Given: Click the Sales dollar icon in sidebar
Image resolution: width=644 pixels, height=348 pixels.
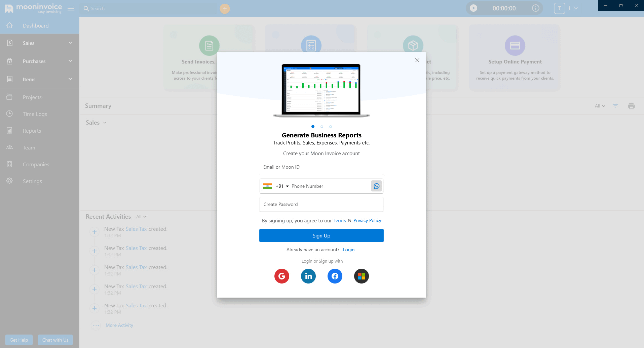Looking at the screenshot, I should tap(10, 43).
